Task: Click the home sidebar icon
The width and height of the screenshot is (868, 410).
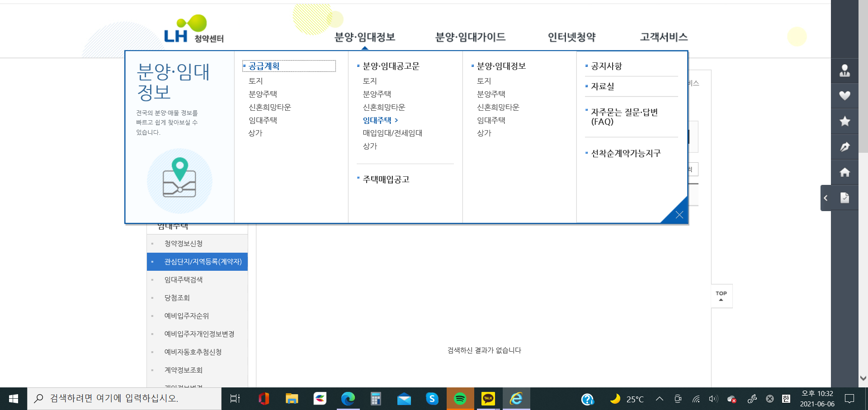Action: pyautogui.click(x=844, y=172)
